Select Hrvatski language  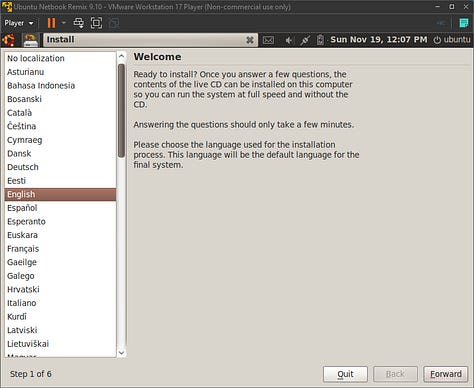click(60, 289)
